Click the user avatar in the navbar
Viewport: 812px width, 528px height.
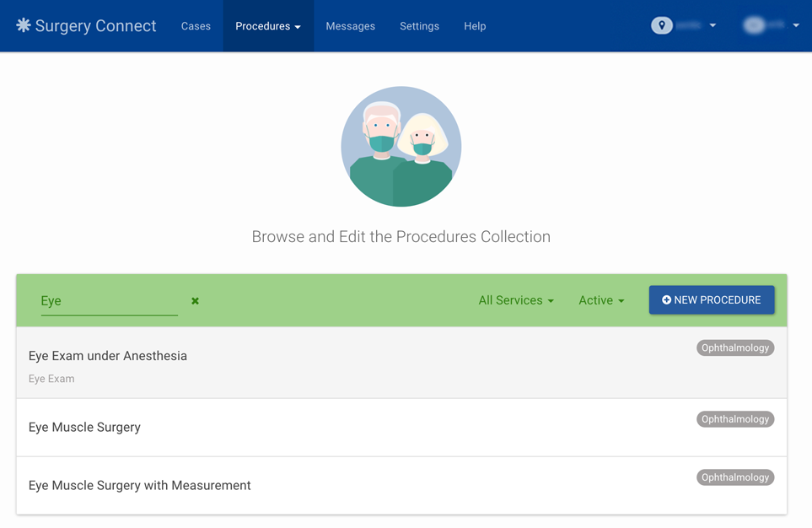tap(753, 24)
